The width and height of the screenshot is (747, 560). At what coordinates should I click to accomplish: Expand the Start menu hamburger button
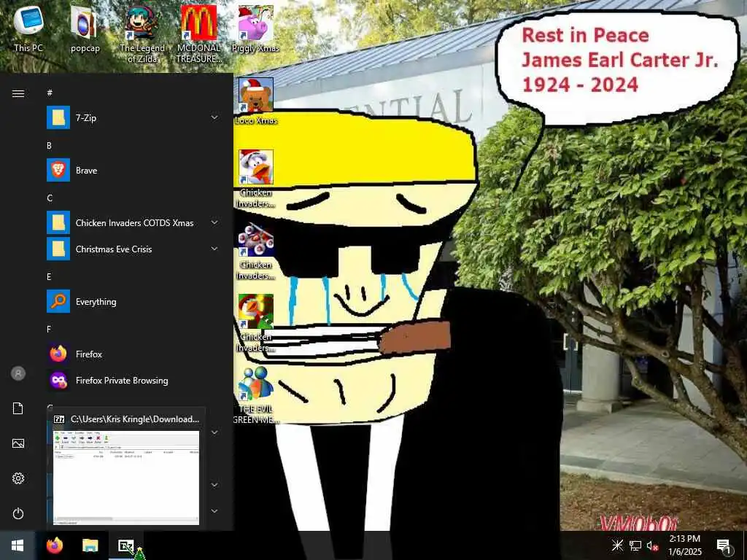[x=18, y=93]
